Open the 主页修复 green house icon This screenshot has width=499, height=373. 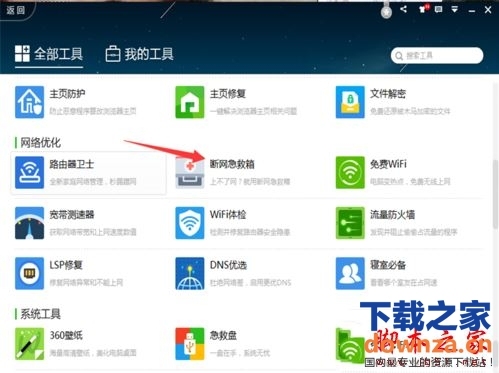(190, 102)
